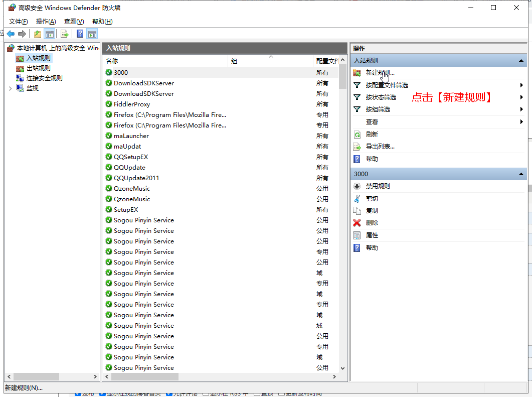Open the 操作(A) menu

46,22
